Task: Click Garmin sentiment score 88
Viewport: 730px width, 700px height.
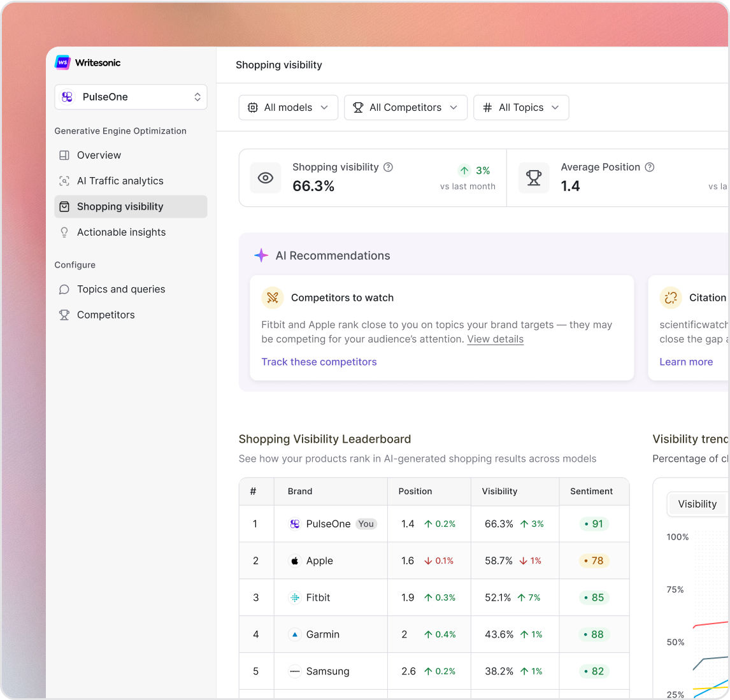Action: [594, 634]
